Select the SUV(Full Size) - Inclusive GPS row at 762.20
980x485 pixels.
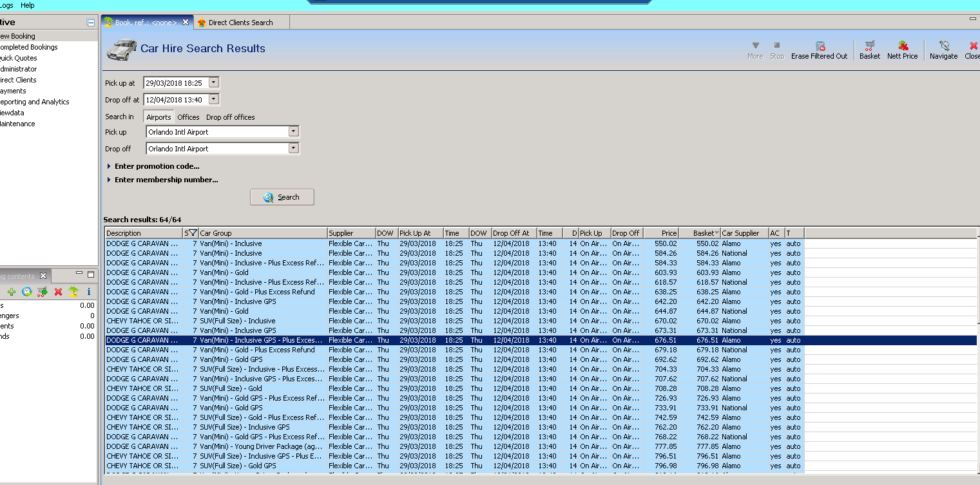541,427
